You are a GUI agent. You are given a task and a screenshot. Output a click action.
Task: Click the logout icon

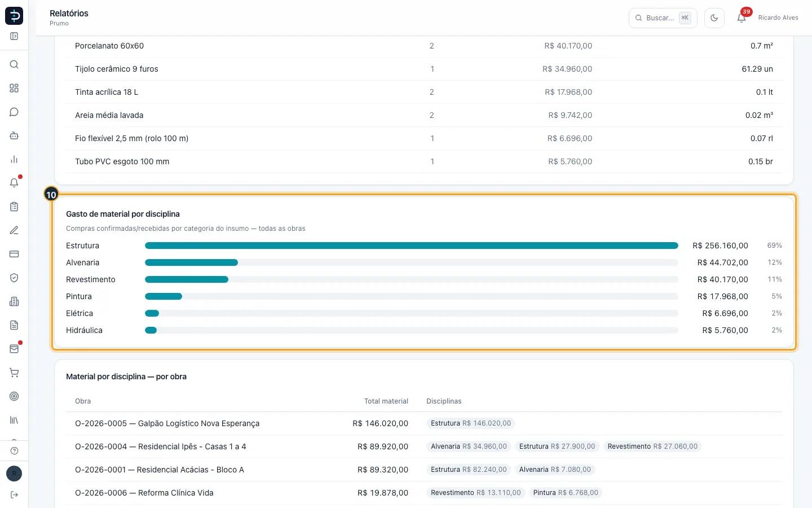(14, 495)
